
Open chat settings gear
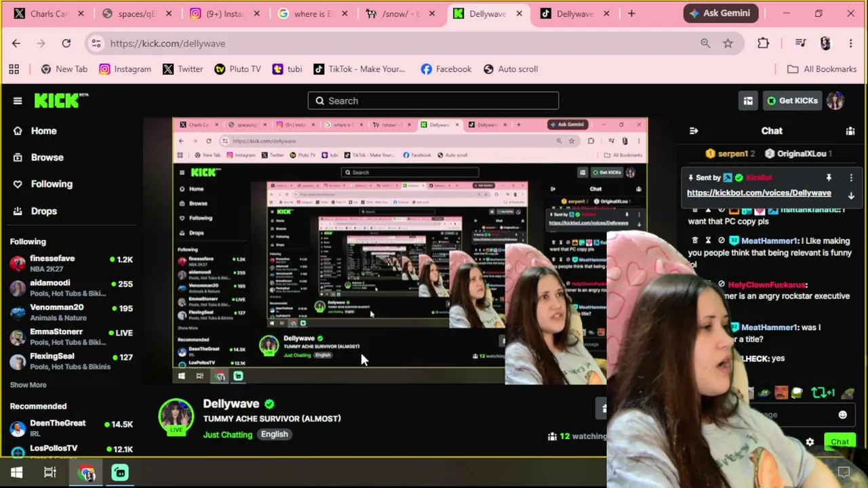(x=810, y=442)
